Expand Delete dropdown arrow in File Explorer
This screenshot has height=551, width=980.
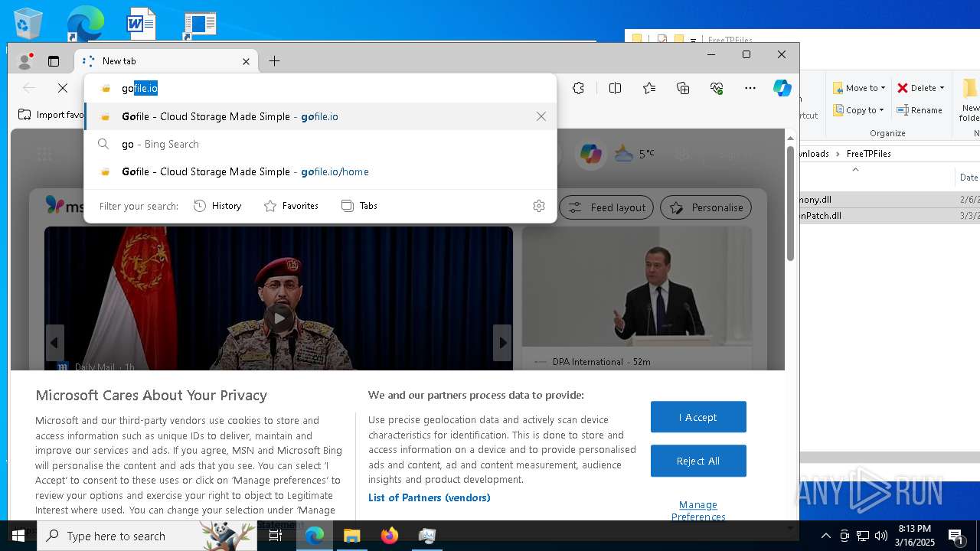(x=942, y=88)
